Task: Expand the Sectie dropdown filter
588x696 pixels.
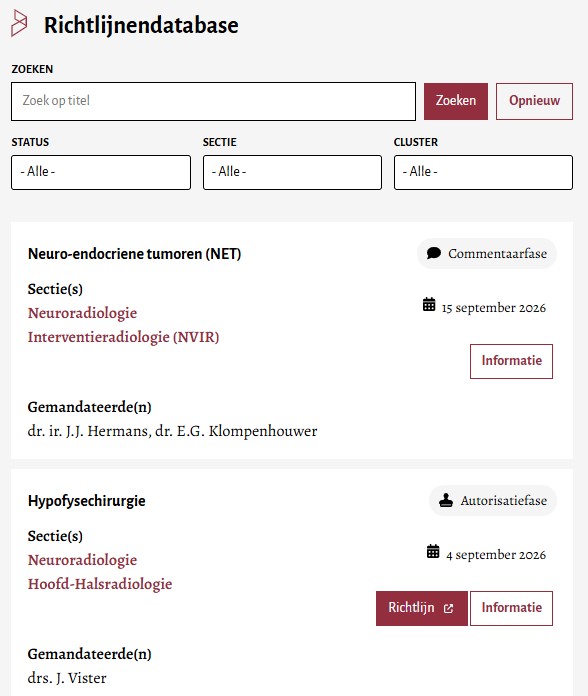Action: point(292,172)
